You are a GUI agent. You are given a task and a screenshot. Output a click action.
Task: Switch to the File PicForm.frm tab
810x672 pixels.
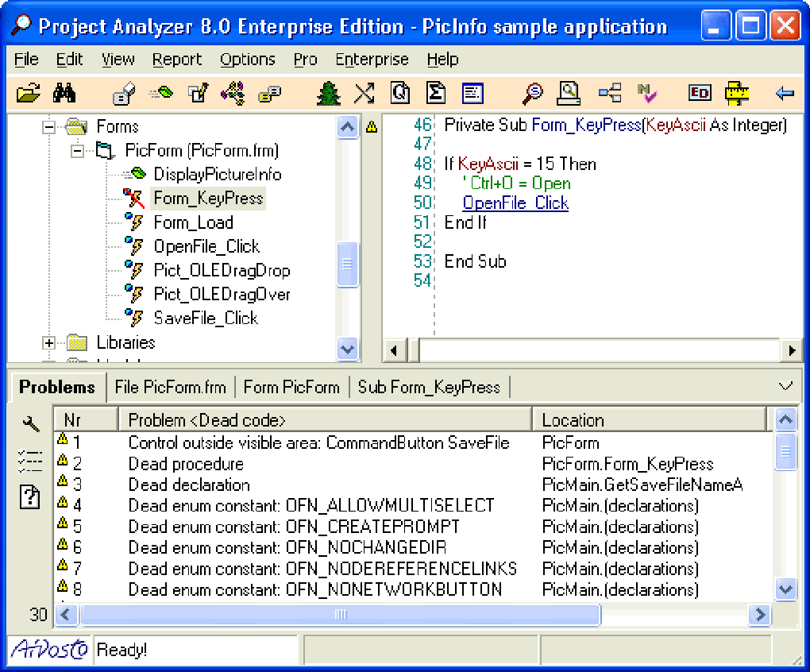tap(171, 388)
